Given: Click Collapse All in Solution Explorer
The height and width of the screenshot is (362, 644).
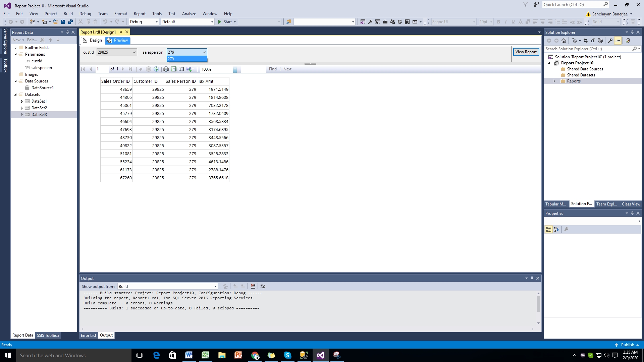Looking at the screenshot, I should coord(593,41).
